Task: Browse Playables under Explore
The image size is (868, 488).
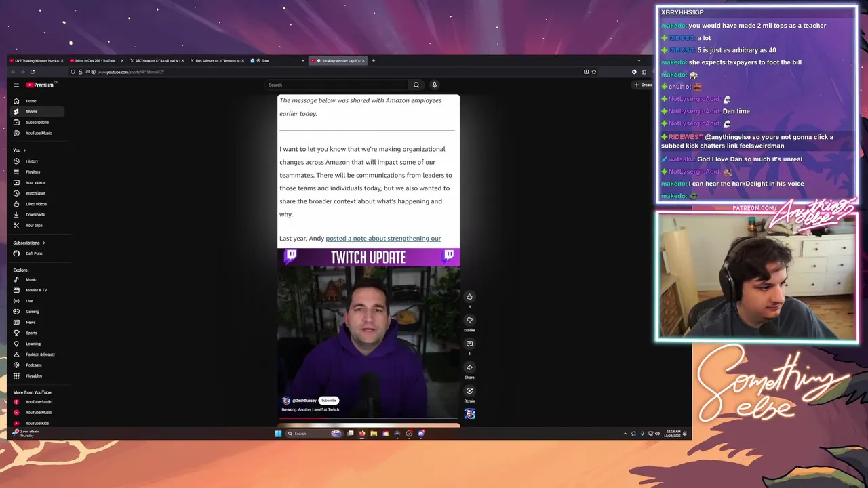Action: click(x=37, y=375)
